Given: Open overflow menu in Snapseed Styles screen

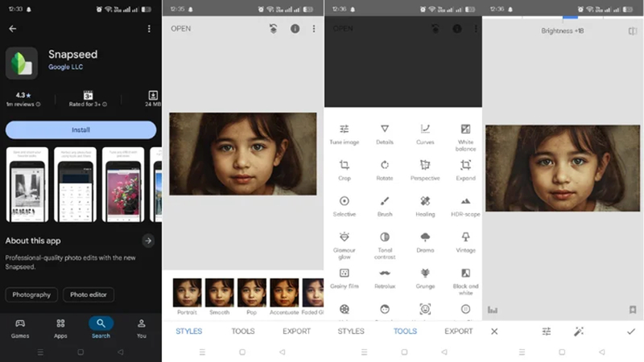Looking at the screenshot, I should point(314,29).
